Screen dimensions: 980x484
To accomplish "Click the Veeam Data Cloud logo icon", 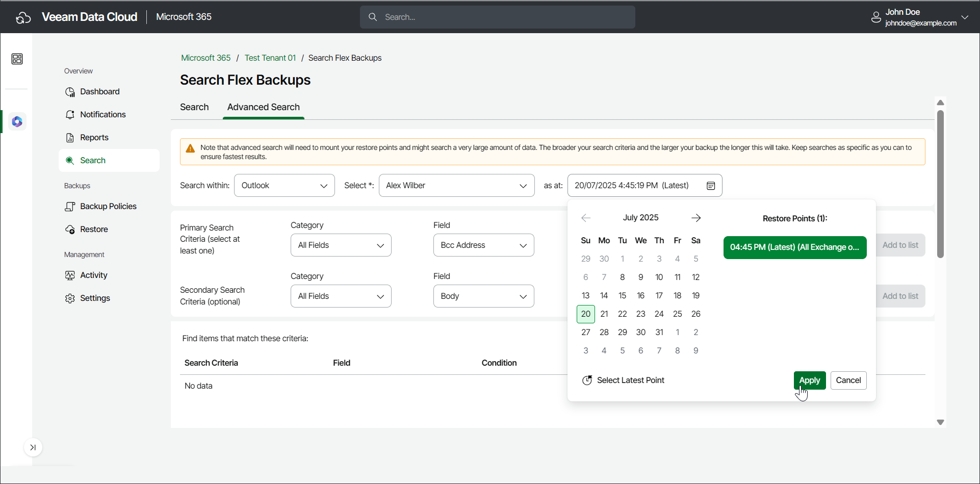I will coord(23,17).
